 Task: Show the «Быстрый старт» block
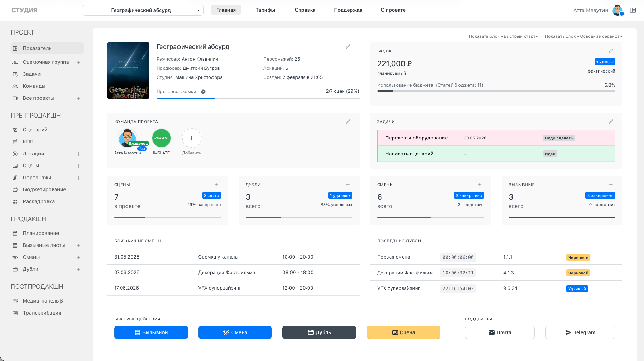(x=503, y=36)
